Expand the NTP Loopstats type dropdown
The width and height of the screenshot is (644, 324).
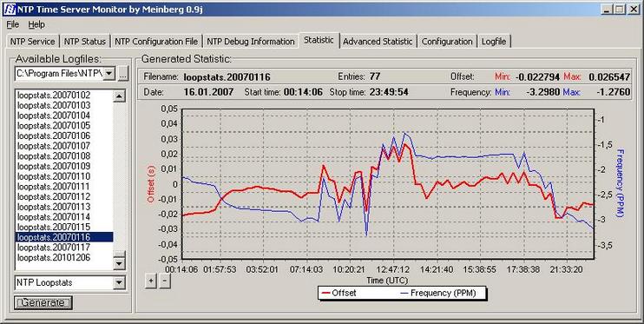(119, 282)
